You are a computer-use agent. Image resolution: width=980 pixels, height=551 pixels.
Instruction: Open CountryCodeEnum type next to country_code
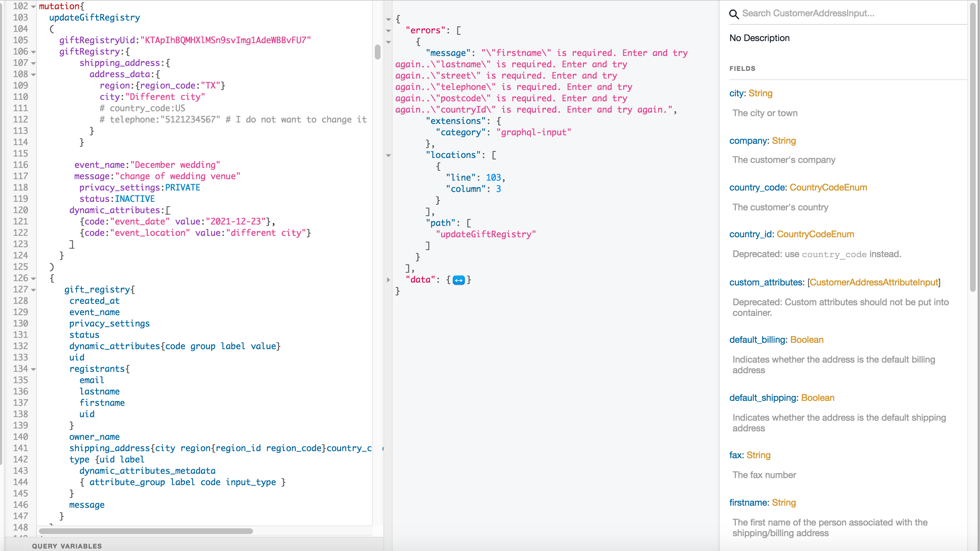828,187
